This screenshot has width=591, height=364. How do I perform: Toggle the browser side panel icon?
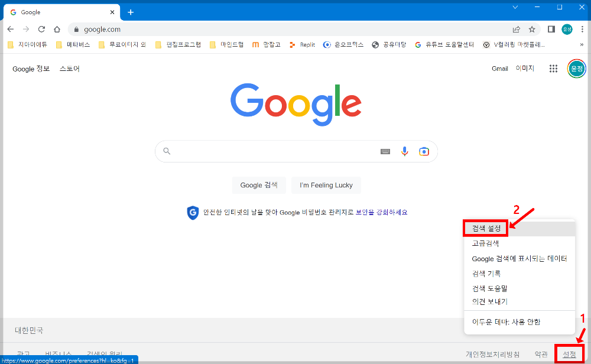[x=551, y=30]
